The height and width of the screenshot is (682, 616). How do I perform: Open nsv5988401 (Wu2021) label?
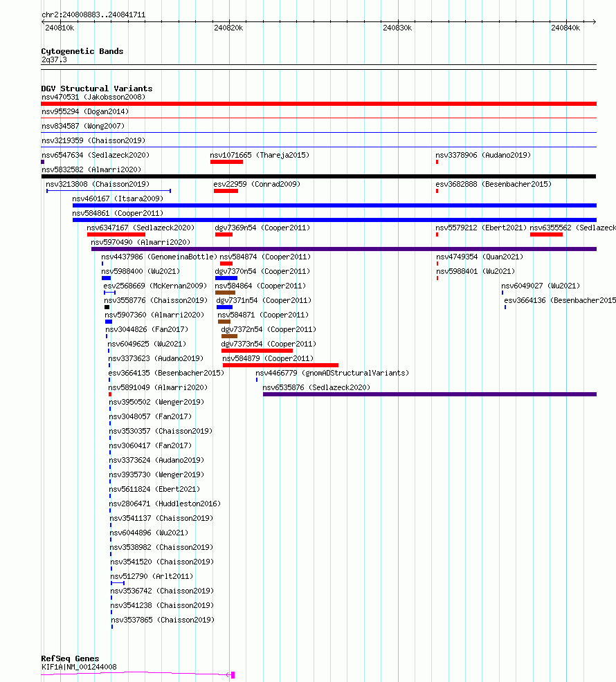pyautogui.click(x=475, y=271)
